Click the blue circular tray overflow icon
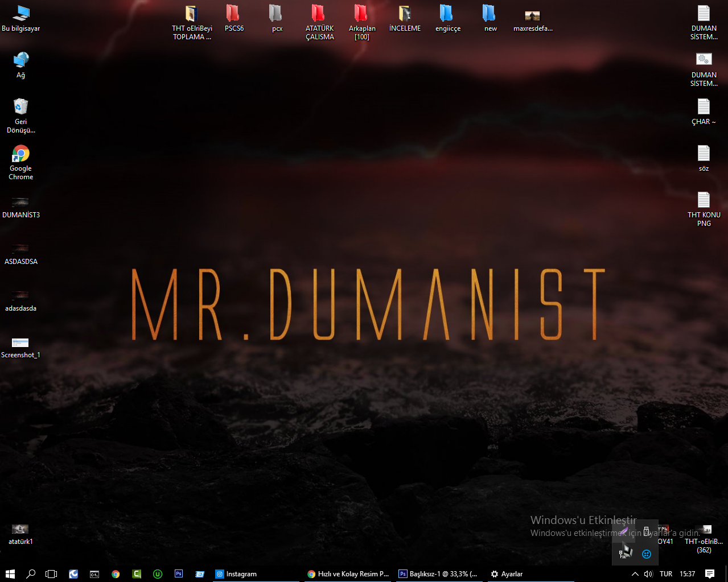 click(x=647, y=554)
